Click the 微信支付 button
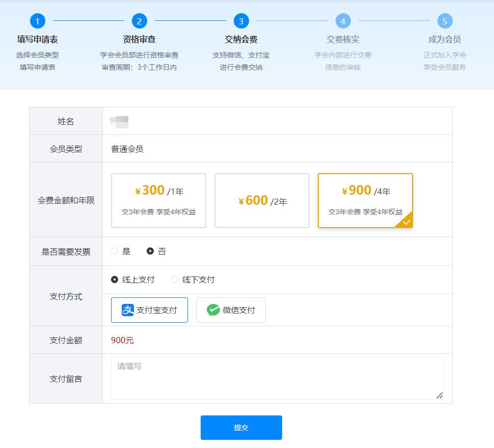 click(231, 310)
